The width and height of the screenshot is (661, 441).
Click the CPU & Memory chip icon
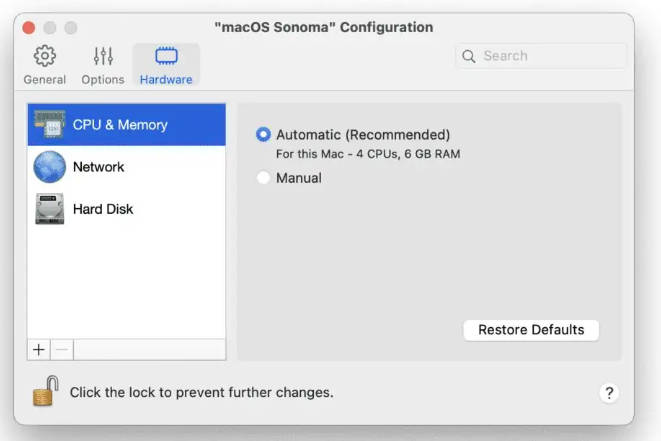pos(50,124)
